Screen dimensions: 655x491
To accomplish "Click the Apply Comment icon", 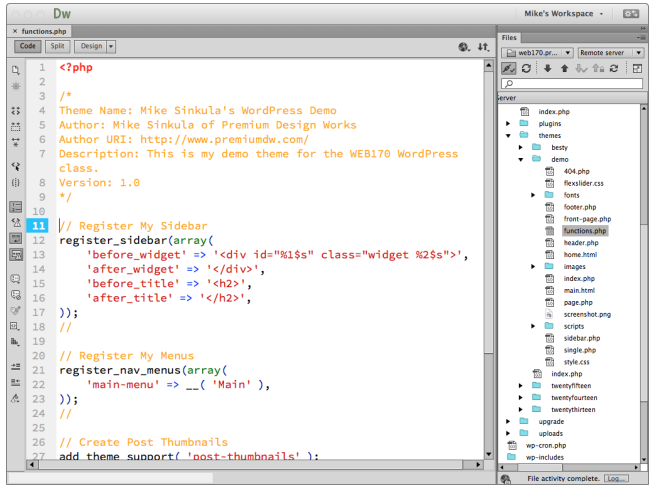I will coord(15,279).
